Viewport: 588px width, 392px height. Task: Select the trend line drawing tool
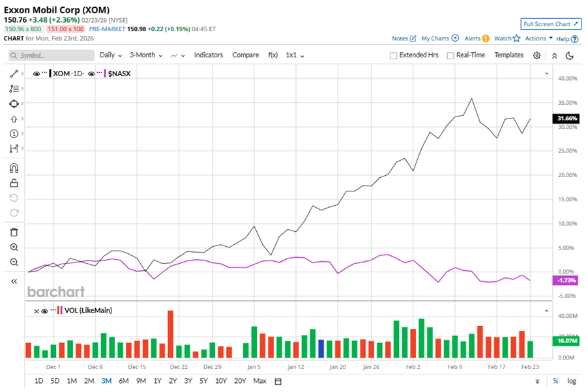click(14, 74)
